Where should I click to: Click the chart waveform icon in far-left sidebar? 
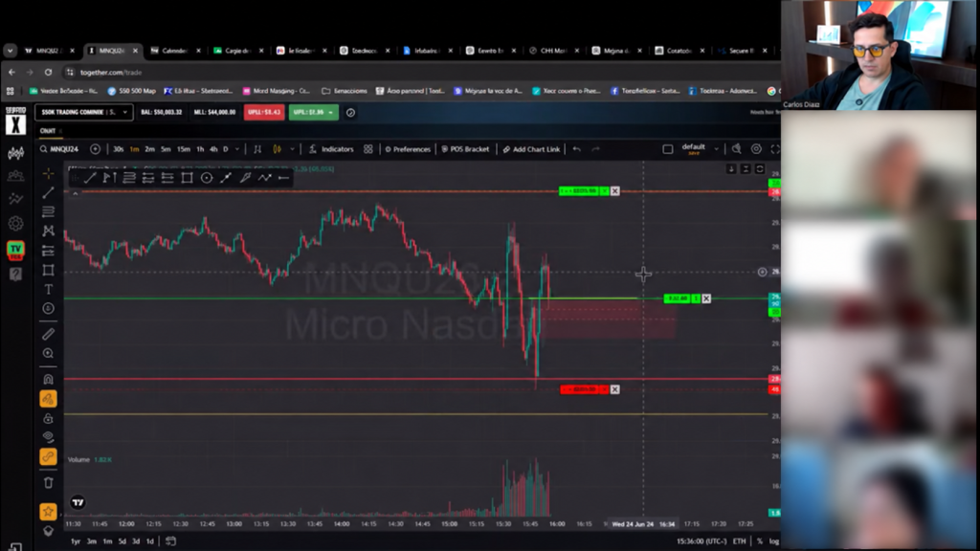pos(15,152)
